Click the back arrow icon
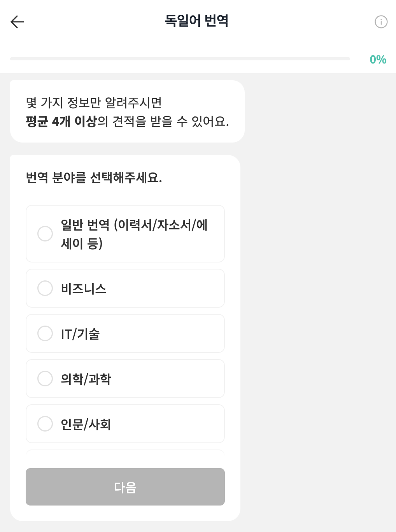396x532 pixels. point(17,22)
